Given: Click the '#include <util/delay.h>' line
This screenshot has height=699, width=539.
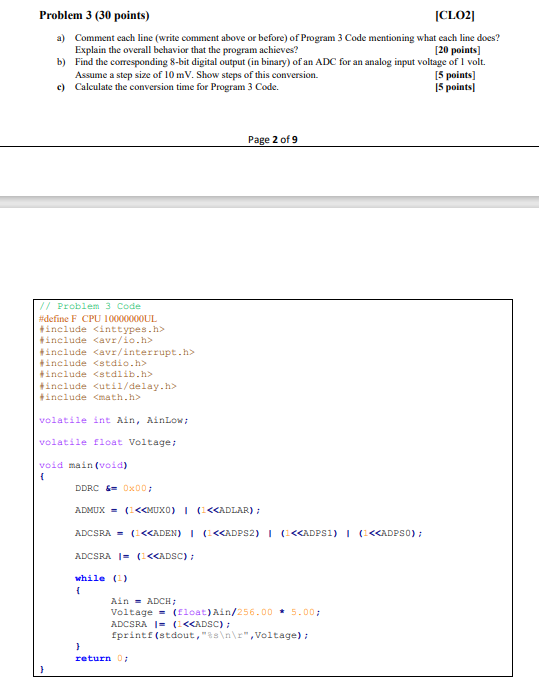Looking at the screenshot, I should pos(108,386).
